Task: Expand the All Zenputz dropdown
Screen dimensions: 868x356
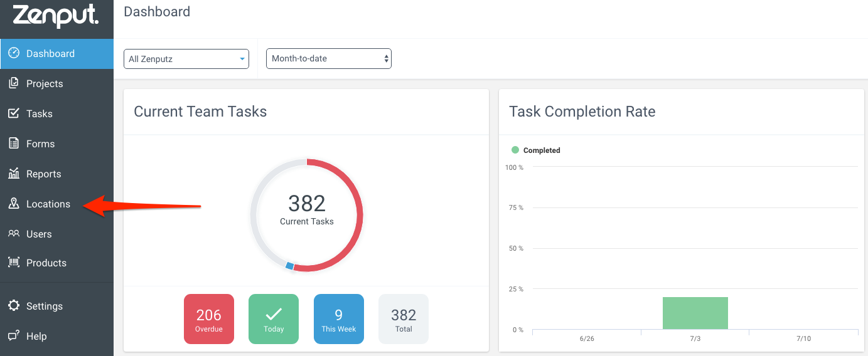Action: pos(186,59)
